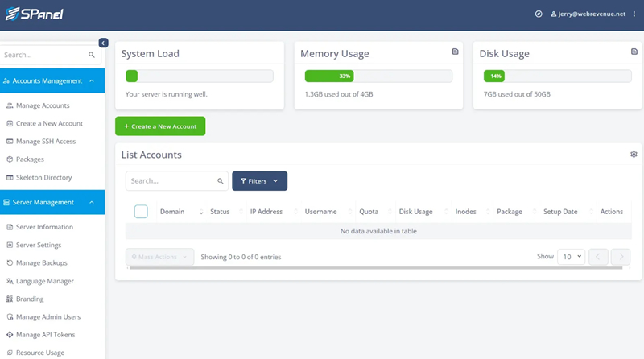This screenshot has width=644, height=359.
Task: Sort table by Username column
Action: pyautogui.click(x=328, y=212)
